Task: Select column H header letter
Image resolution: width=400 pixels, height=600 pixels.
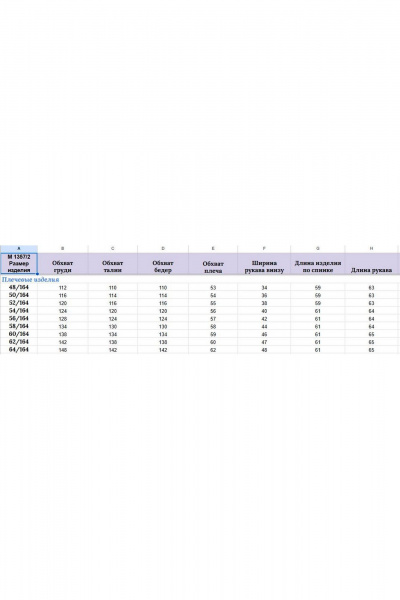Action: click(371, 249)
